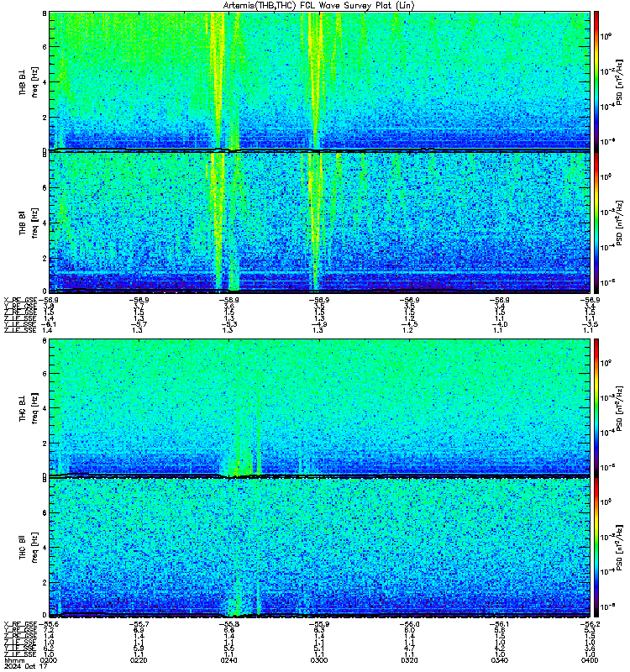Click the 0320 time tick label

pos(409,660)
